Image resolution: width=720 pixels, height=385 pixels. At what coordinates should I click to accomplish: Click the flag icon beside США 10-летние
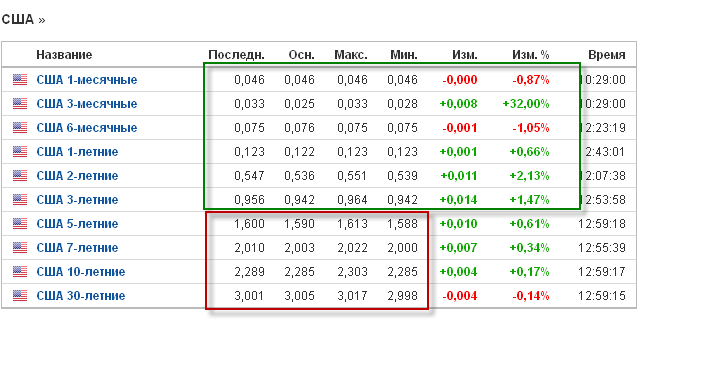[x=20, y=271]
